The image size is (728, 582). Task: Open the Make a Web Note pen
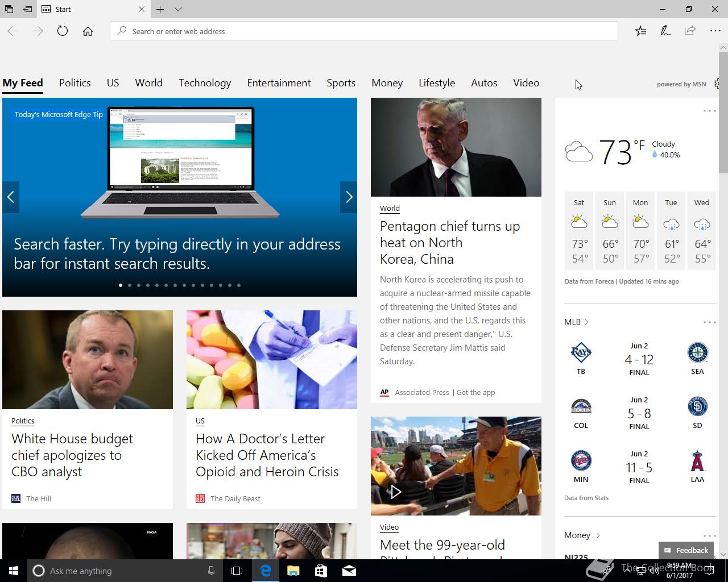point(665,31)
